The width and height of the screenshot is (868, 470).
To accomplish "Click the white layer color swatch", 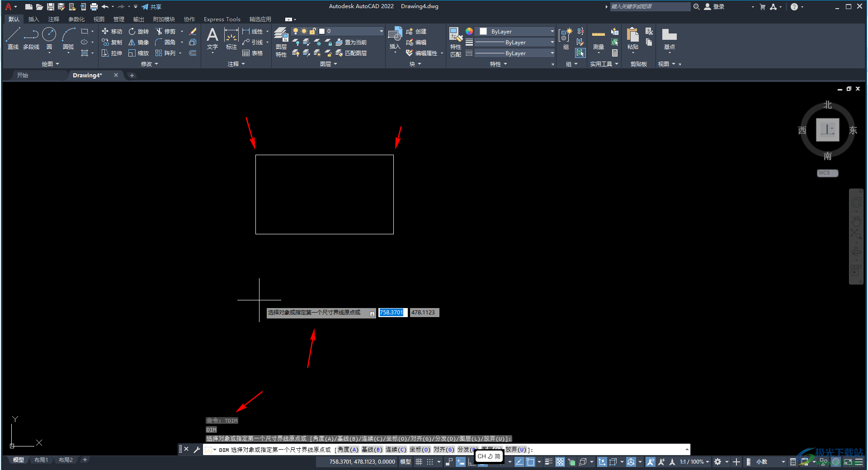I will pyautogui.click(x=322, y=31).
